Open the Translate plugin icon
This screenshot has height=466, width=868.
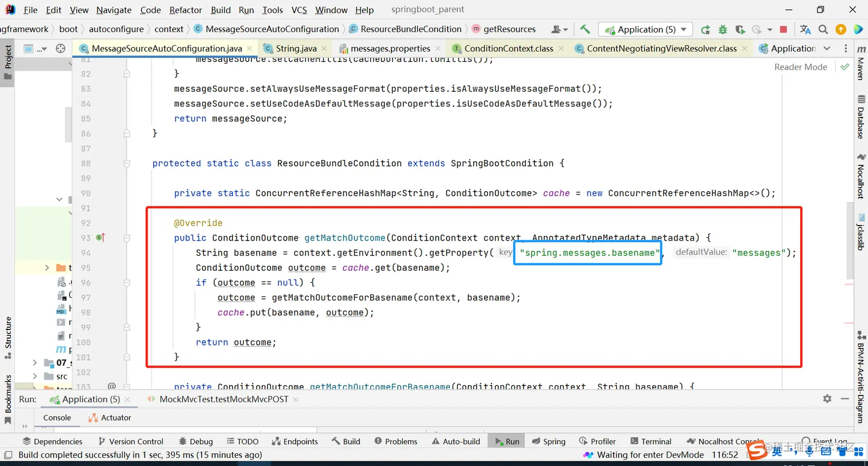(805, 29)
